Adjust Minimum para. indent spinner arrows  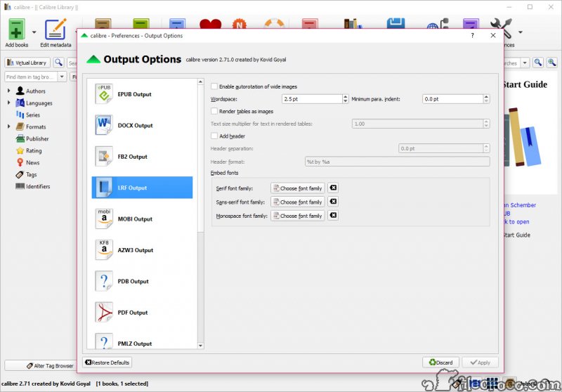tap(486, 99)
